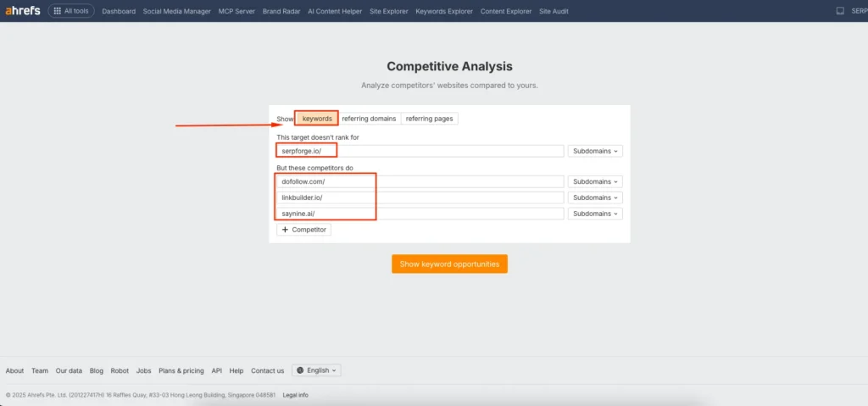
Task: Click the Team footer link
Action: click(40, 370)
